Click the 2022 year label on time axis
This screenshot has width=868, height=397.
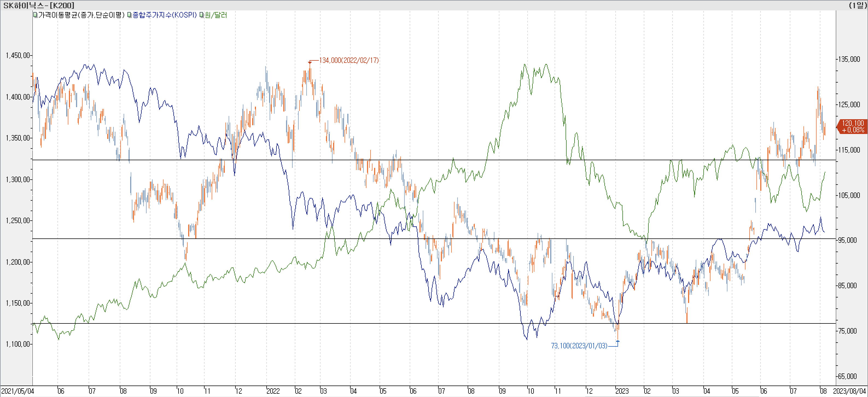pos(273,391)
